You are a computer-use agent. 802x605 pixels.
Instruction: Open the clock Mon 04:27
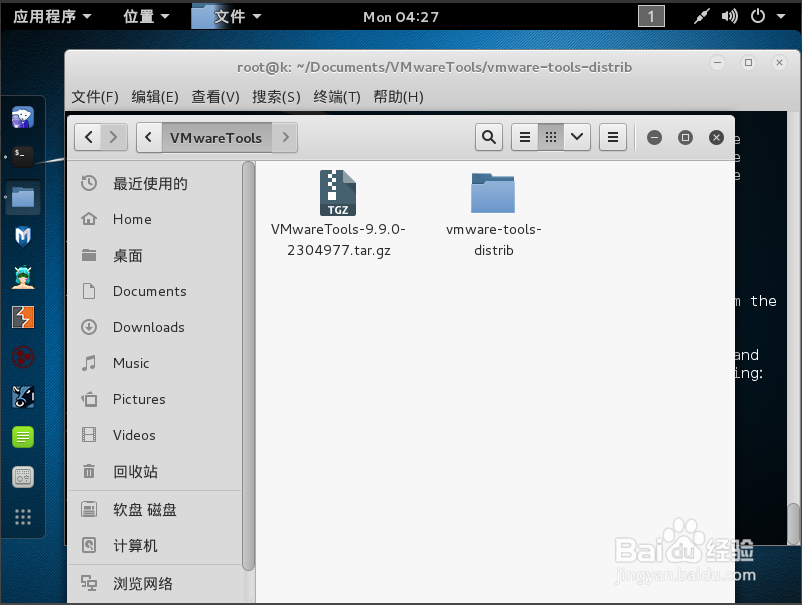point(401,17)
